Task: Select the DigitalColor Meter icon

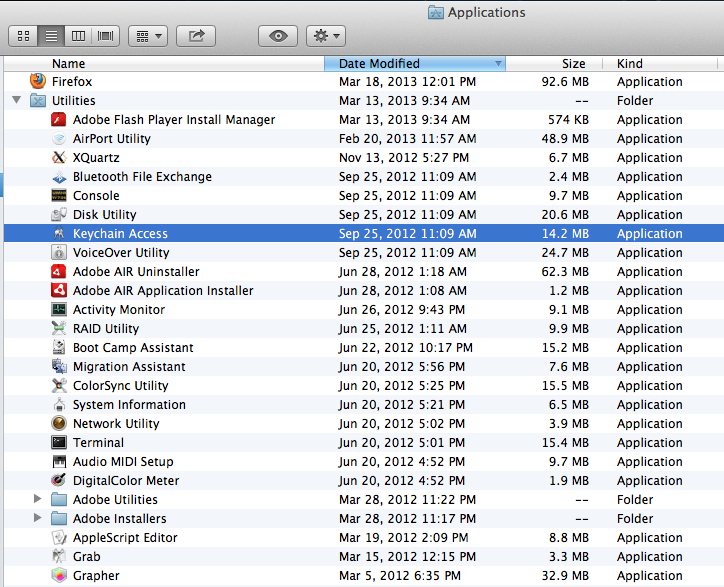Action: [x=59, y=480]
